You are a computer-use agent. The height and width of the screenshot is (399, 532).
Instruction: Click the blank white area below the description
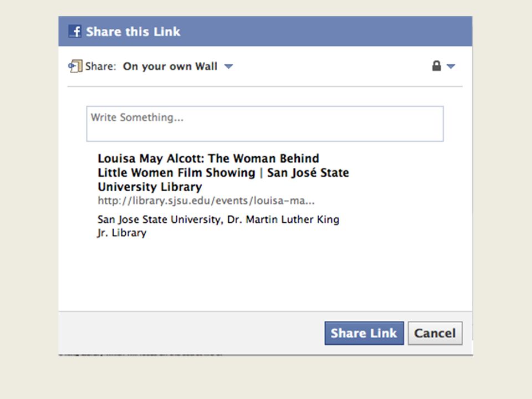tap(265, 275)
